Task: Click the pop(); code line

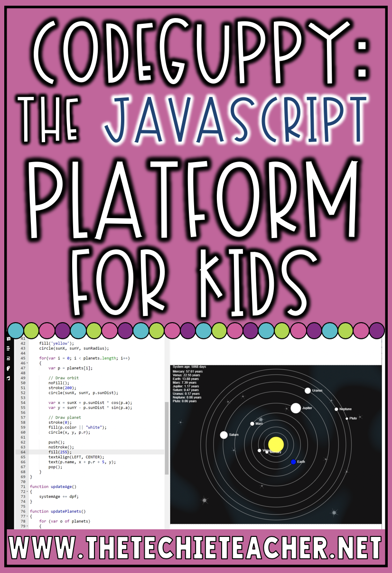Action: click(x=56, y=467)
